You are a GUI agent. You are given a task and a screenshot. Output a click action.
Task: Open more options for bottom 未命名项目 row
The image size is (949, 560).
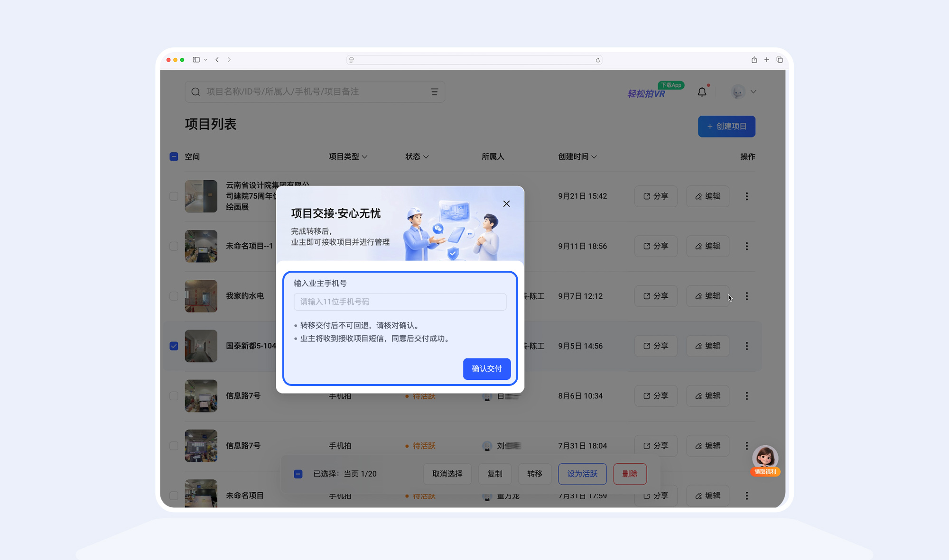tap(746, 496)
